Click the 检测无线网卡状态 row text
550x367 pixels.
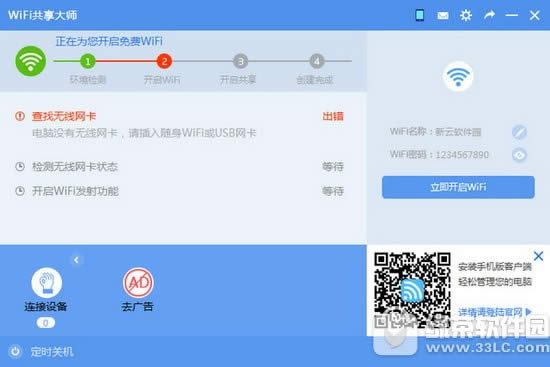75,167
